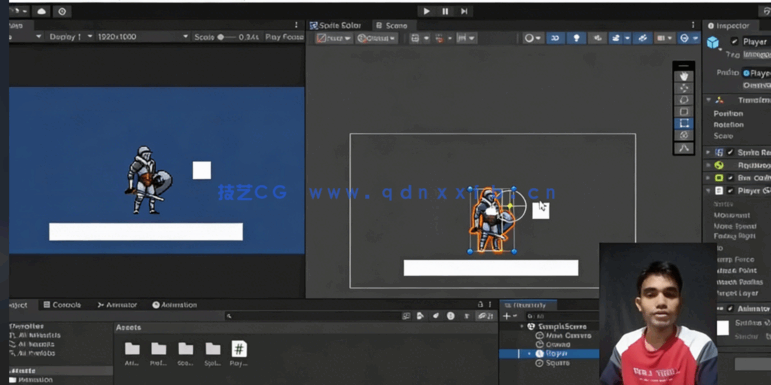Click the plus button to create a Hierarchy object

tap(506, 316)
